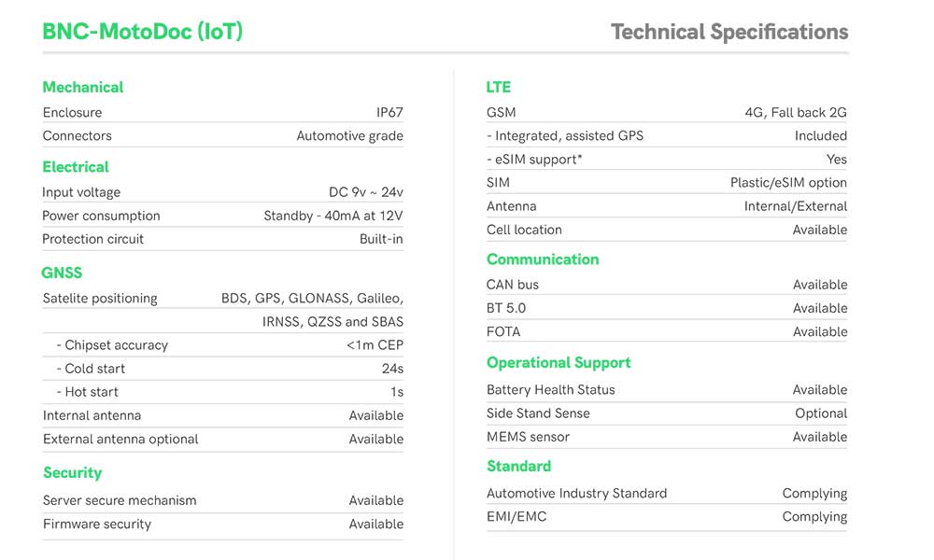Click the Satelite positioning label
This screenshot has width=934, height=560.
point(100,298)
